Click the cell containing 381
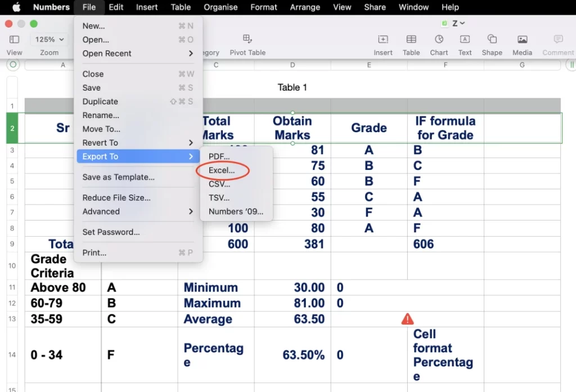The width and height of the screenshot is (576, 392). coord(292,244)
